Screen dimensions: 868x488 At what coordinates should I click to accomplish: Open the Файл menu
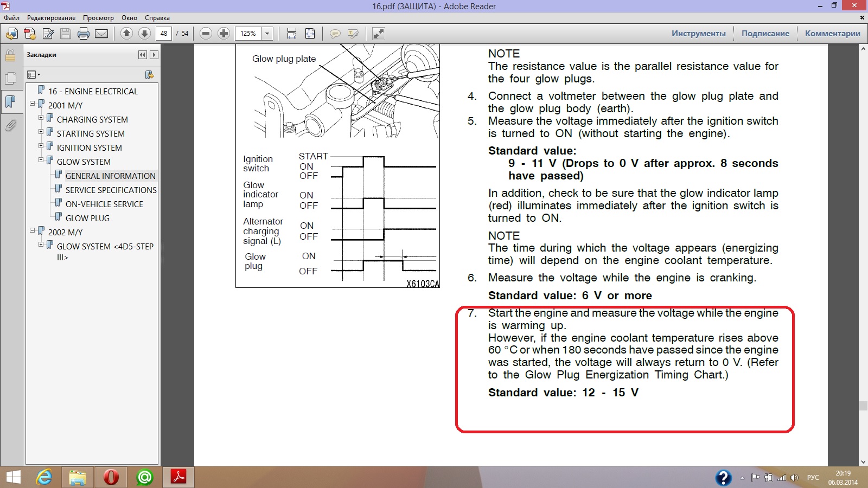(11, 18)
